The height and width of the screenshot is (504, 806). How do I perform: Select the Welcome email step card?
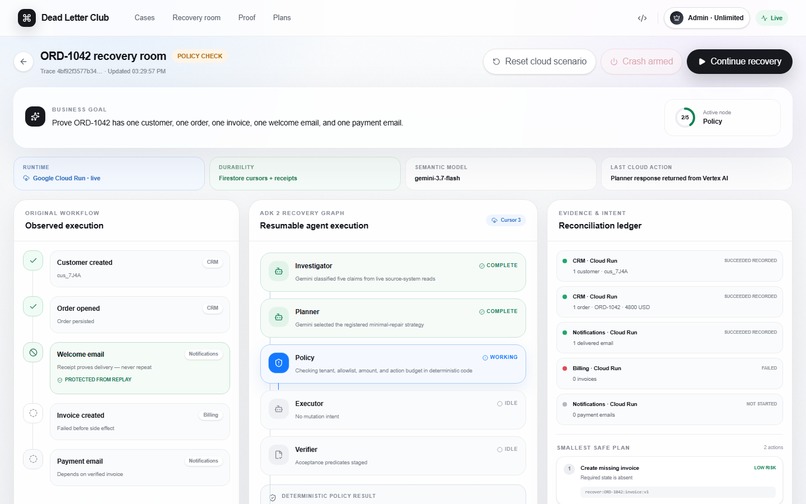140,368
